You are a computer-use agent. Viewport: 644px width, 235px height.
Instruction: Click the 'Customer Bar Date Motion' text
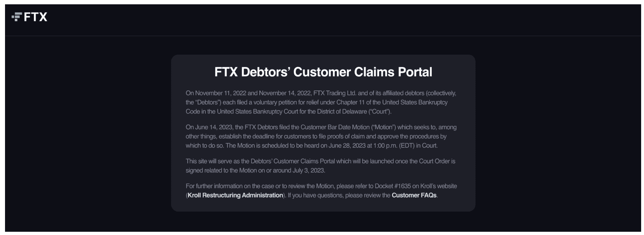click(335, 127)
